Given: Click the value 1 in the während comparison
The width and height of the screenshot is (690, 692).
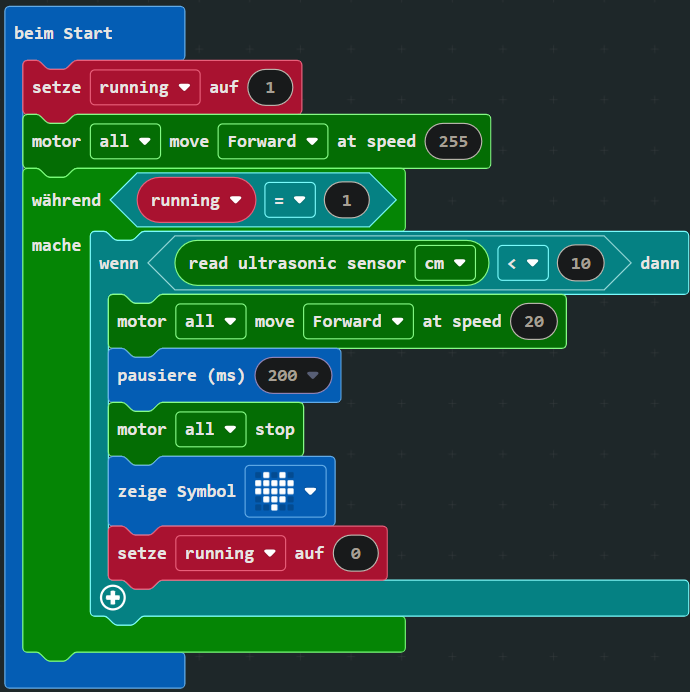Looking at the screenshot, I should point(346,200).
